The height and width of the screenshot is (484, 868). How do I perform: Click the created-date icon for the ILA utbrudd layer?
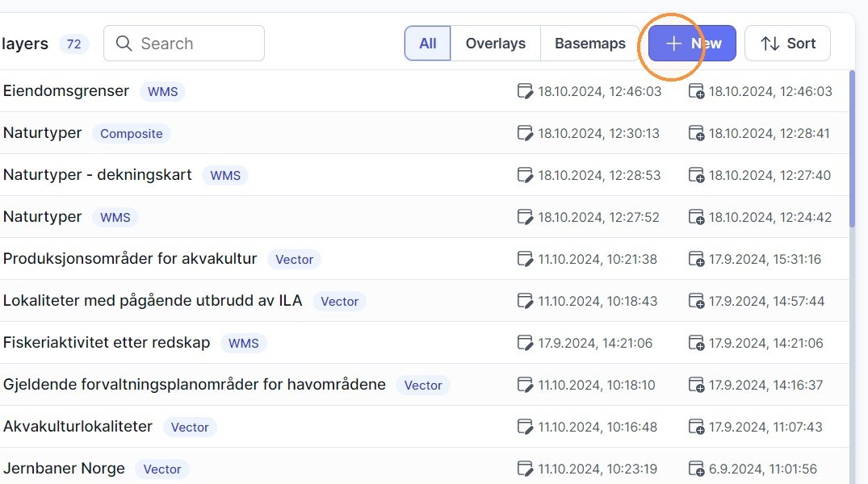[x=696, y=301]
